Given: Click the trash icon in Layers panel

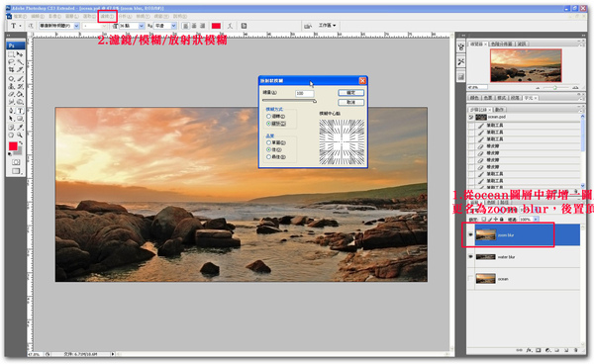Looking at the screenshot, I should pyautogui.click(x=576, y=350).
